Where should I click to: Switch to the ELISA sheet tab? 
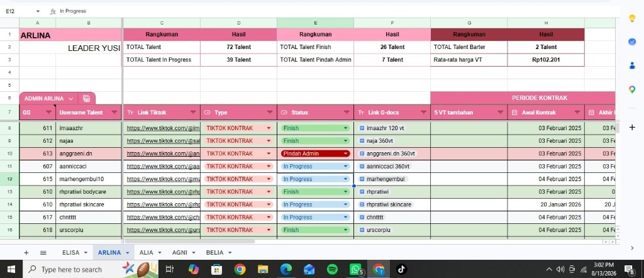coord(70,253)
